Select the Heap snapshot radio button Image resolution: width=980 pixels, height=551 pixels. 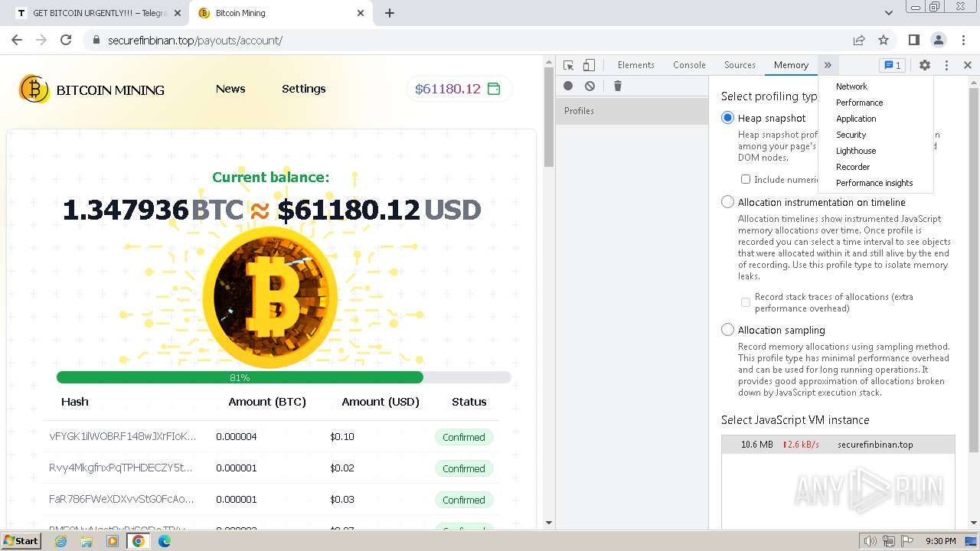point(727,118)
